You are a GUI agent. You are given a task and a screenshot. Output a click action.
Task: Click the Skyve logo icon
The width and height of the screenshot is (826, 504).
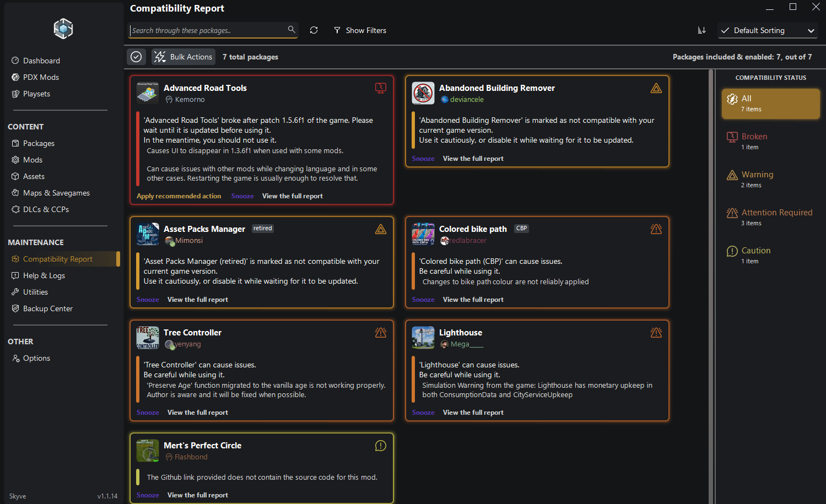click(x=63, y=29)
